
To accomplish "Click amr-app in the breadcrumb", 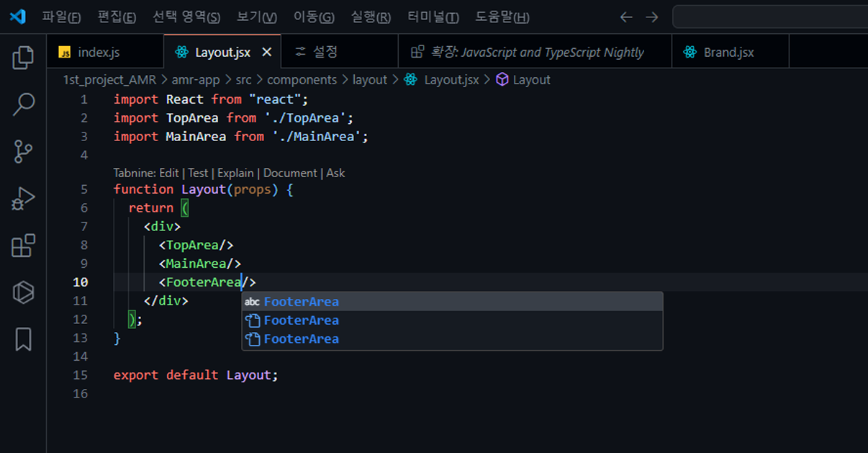I will (x=196, y=80).
